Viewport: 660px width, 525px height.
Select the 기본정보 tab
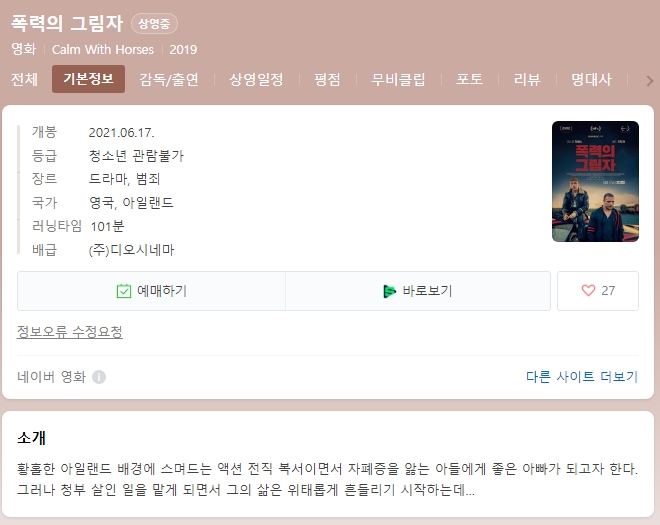88,79
